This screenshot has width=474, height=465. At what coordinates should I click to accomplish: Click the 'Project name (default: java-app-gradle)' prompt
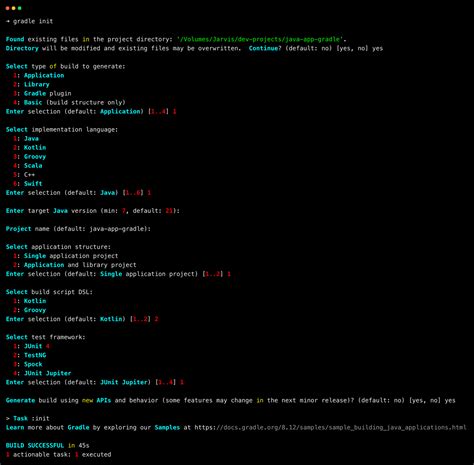click(78, 229)
